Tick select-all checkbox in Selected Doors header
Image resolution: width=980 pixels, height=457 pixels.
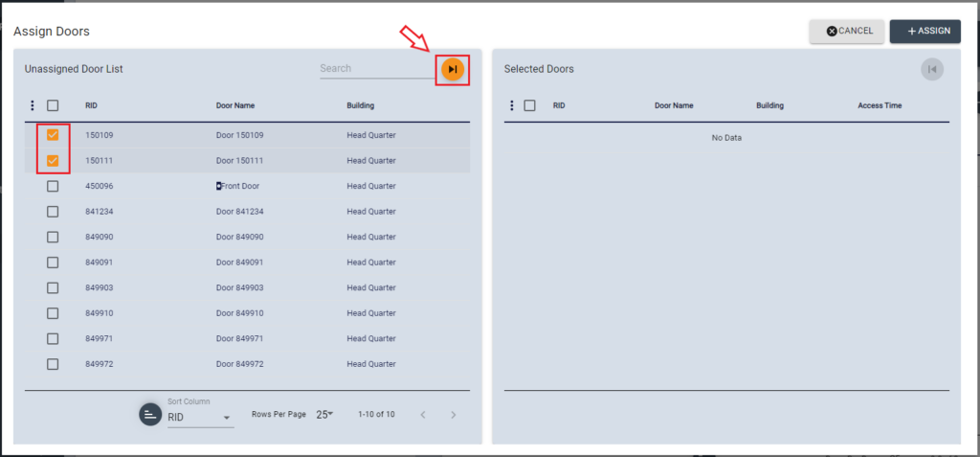coord(529,105)
